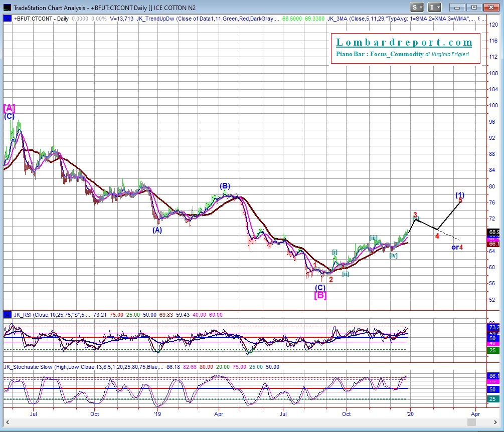Click the horizontal scrollbar right arrow
This screenshot has height=432, width=504.
(x=495, y=422)
